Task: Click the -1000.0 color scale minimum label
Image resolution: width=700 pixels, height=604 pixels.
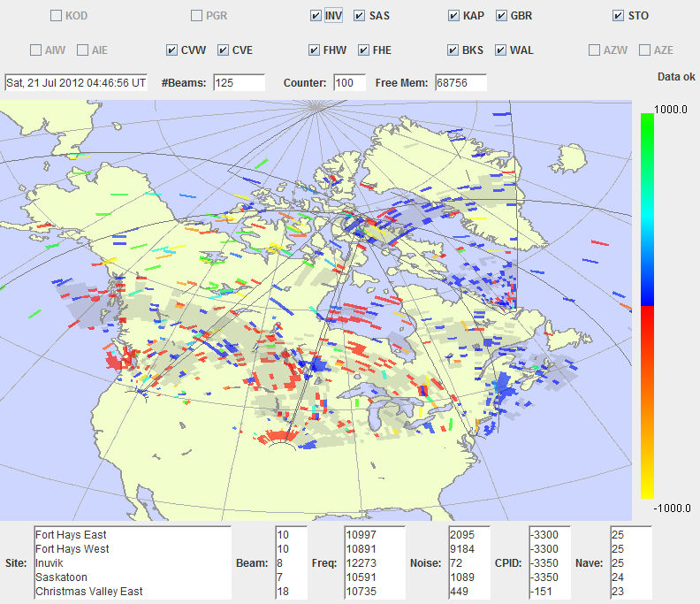Action: (672, 508)
